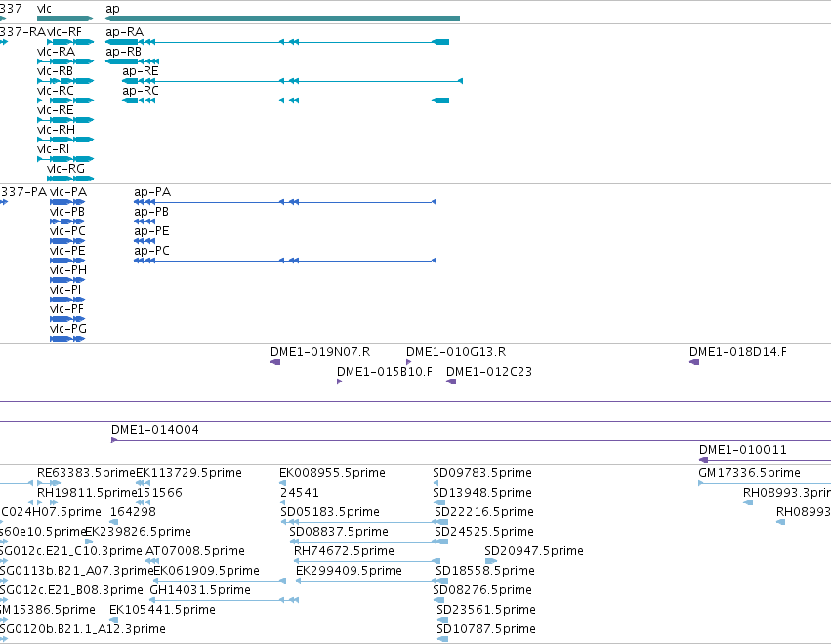Click the 24541 feature label
The height and width of the screenshot is (644, 831).
point(300,493)
